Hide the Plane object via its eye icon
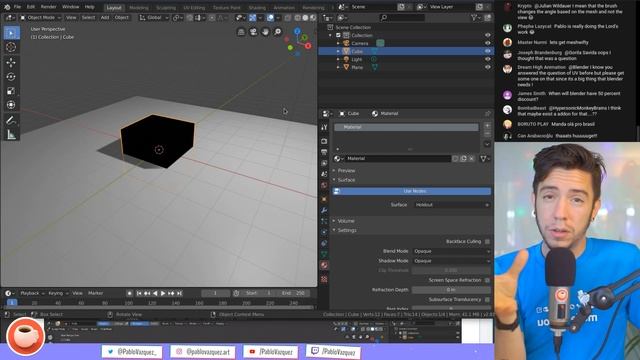 coord(487,67)
